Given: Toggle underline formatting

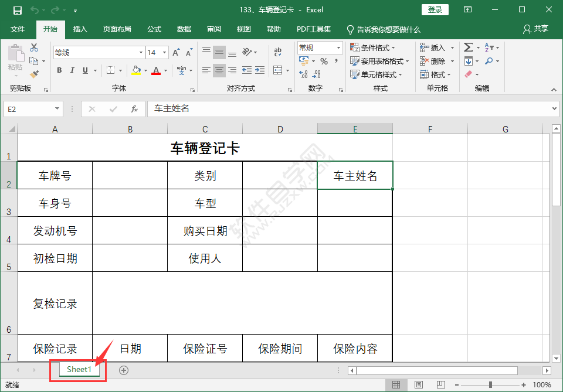Looking at the screenshot, I should [x=84, y=70].
